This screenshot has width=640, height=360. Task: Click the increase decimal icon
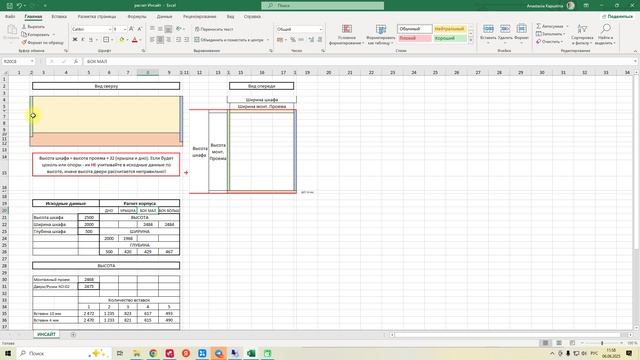point(311,40)
